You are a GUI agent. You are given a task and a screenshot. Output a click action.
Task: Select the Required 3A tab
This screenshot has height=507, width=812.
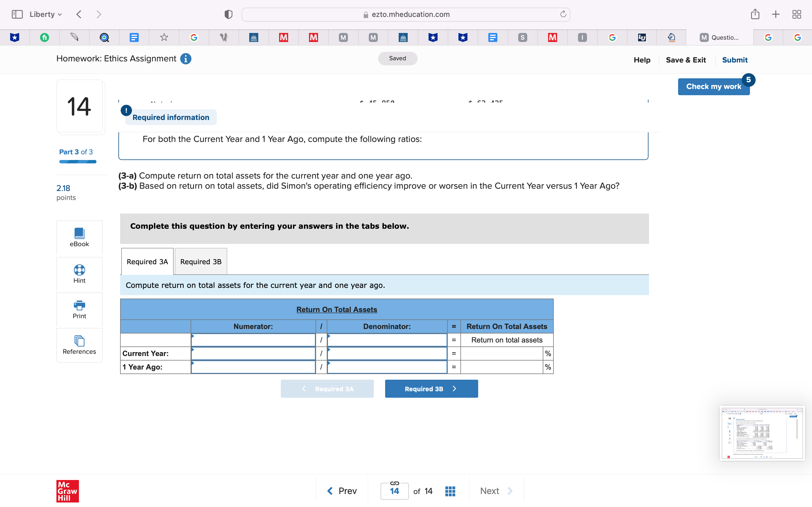coord(147,262)
